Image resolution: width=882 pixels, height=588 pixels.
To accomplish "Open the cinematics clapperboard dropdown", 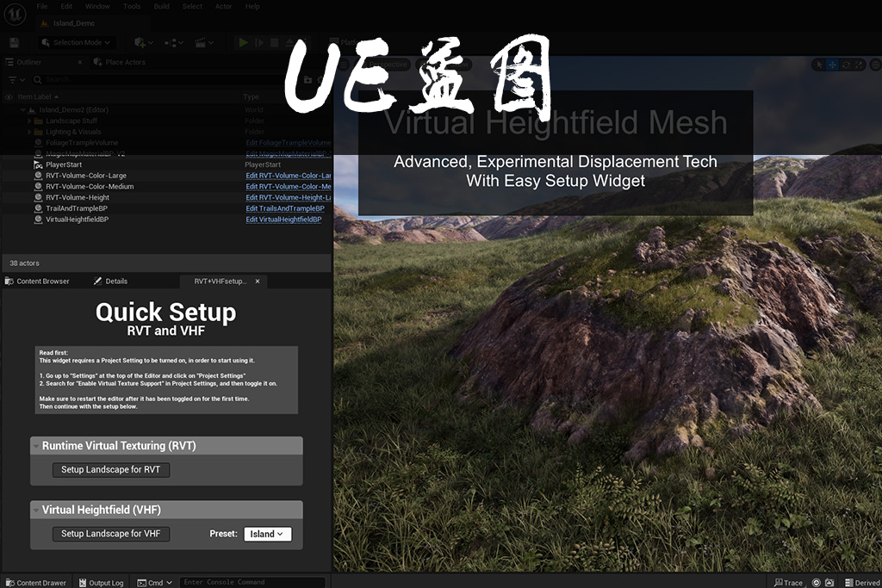I will pos(203,42).
